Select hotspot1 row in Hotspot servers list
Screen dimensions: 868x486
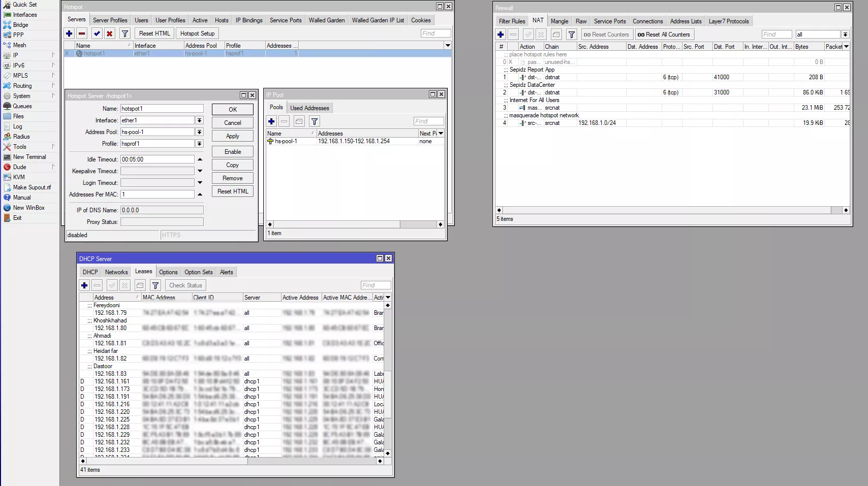pos(257,53)
